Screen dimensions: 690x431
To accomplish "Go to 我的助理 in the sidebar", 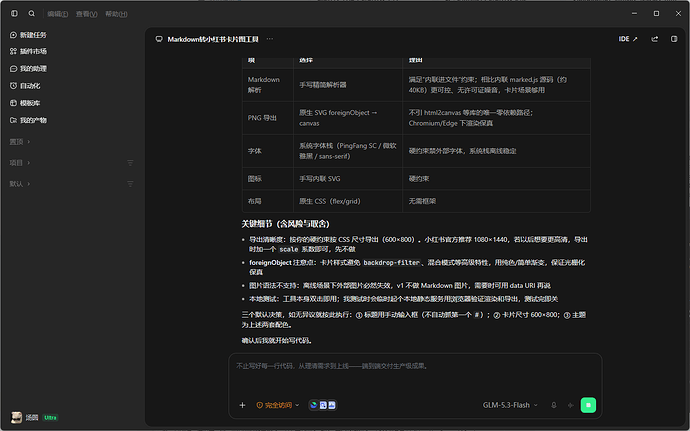I will [x=28, y=69].
